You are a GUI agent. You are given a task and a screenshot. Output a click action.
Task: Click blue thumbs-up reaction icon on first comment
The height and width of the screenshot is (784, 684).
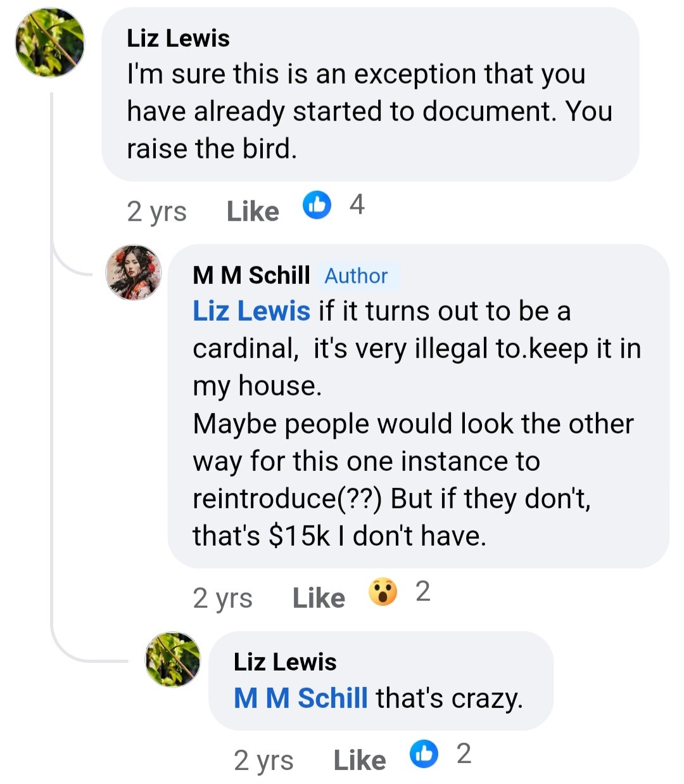(317, 205)
